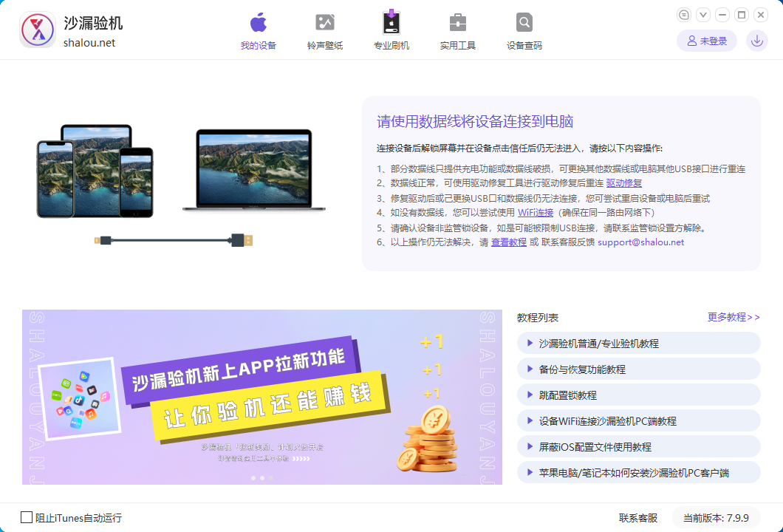Collapse the window via the chevron icon
Screen dimensions: 783x532
(701, 14)
